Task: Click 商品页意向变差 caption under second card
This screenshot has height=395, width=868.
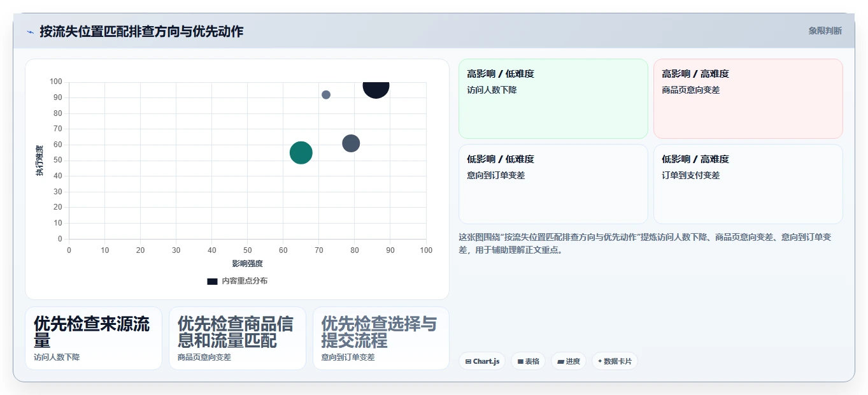Action: (x=204, y=357)
